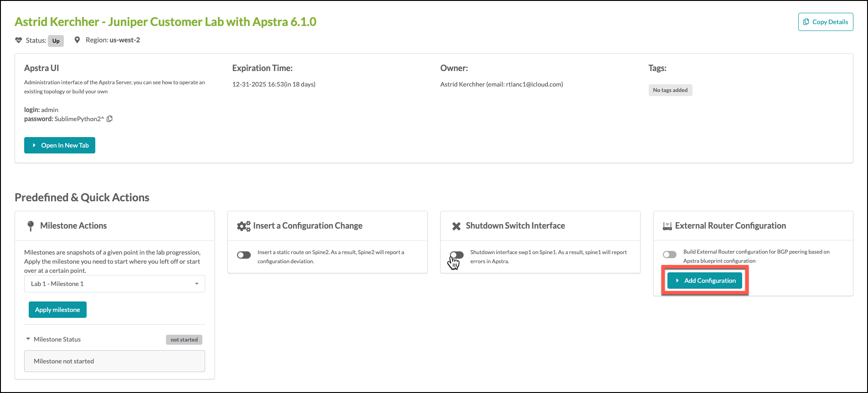Click the Milestone Actions pin icon

point(31,226)
